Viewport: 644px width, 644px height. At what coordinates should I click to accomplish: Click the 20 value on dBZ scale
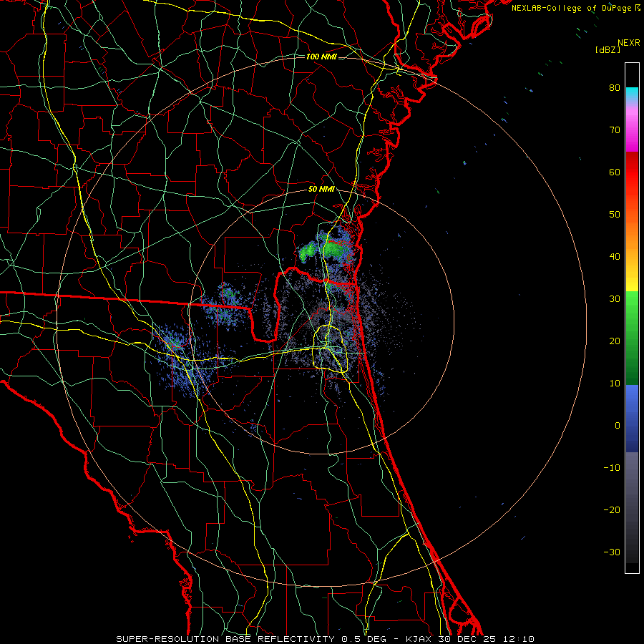click(615, 341)
